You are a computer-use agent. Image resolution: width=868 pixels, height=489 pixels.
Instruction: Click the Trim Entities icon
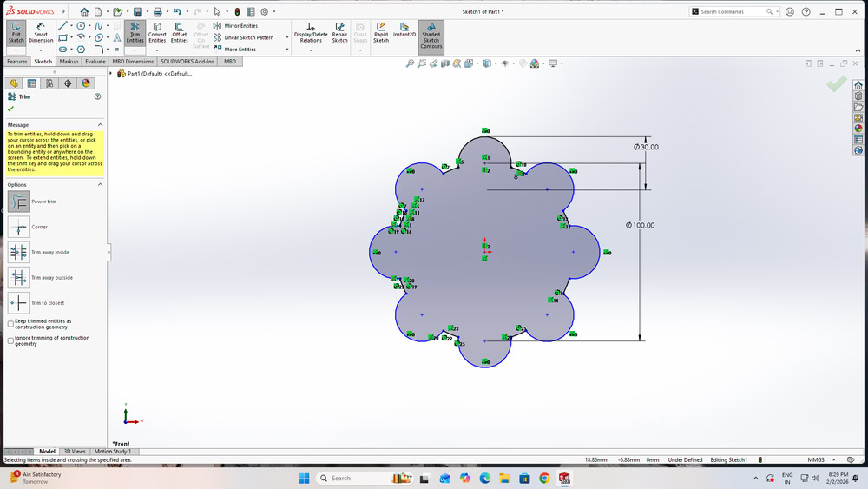pyautogui.click(x=135, y=33)
